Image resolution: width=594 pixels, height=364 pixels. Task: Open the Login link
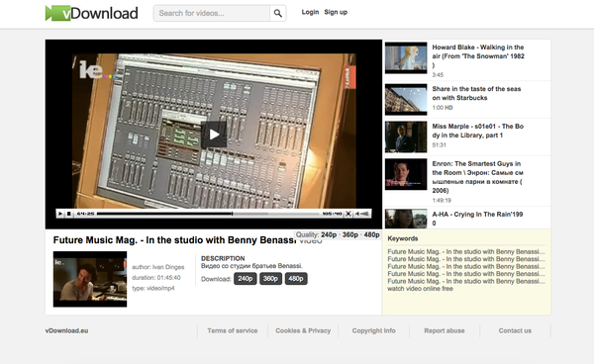[310, 12]
